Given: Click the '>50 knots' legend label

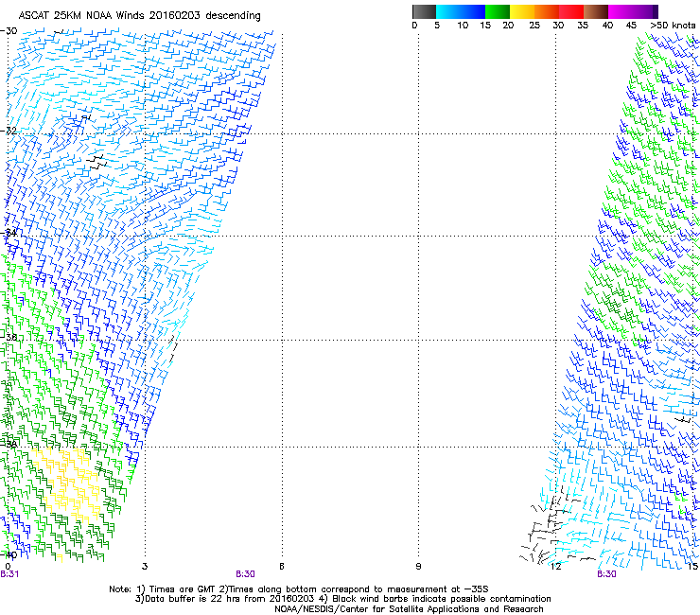Looking at the screenshot, I should point(673,25).
